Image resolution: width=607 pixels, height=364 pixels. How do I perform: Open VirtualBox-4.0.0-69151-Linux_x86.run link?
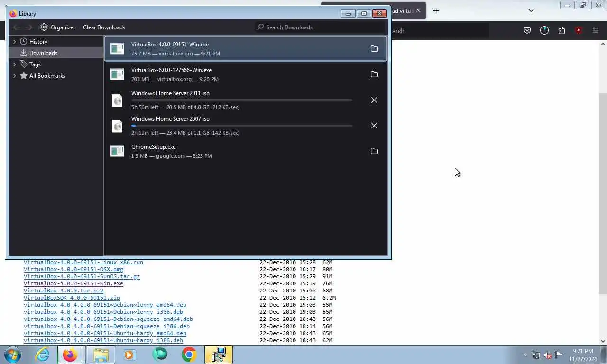83,262
